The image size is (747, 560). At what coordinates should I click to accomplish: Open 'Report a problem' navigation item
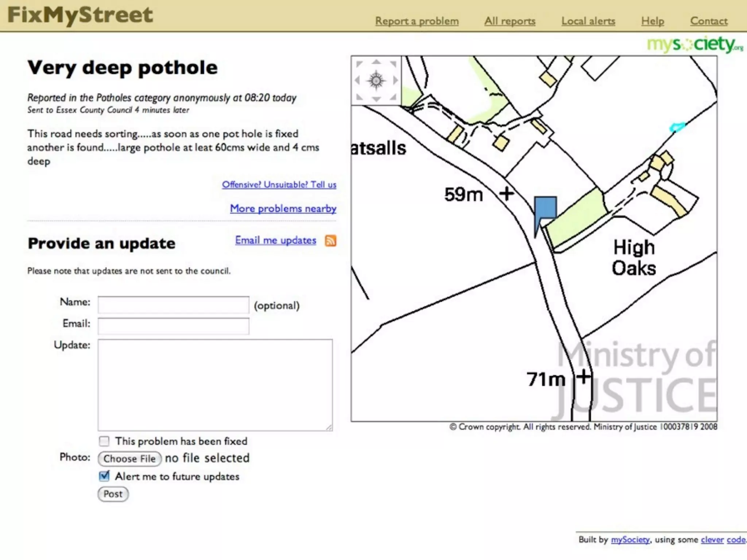417,21
